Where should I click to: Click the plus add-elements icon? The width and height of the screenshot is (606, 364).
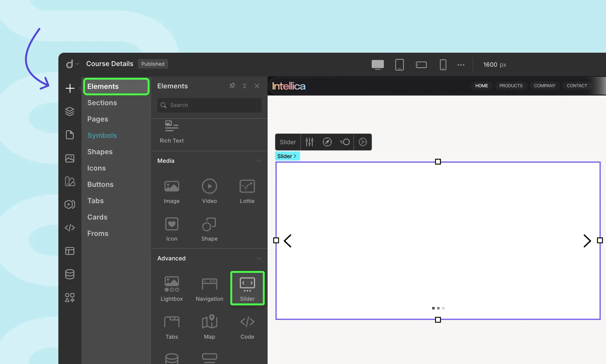pyautogui.click(x=70, y=88)
